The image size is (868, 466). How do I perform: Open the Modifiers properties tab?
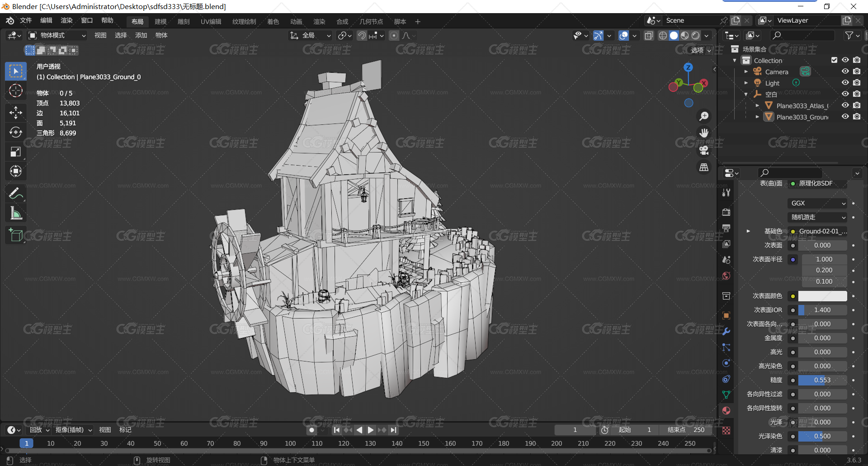[x=726, y=331]
